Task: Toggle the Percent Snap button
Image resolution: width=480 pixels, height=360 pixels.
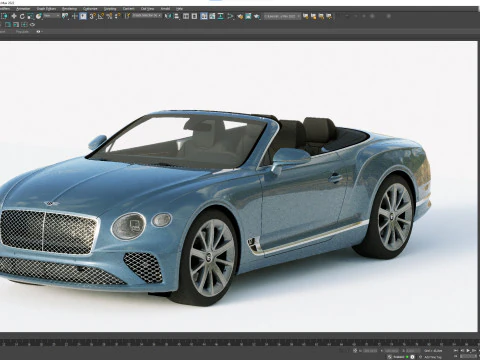Action: point(109,16)
